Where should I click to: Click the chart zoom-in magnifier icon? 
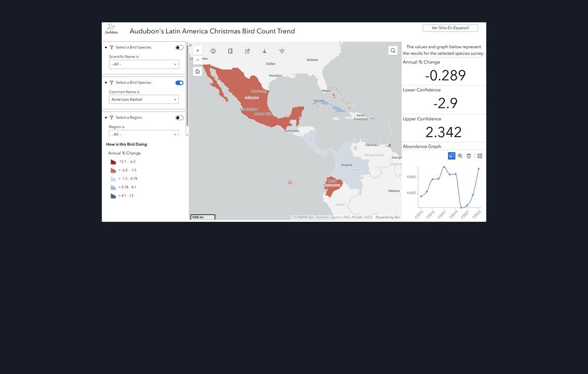pos(460,156)
